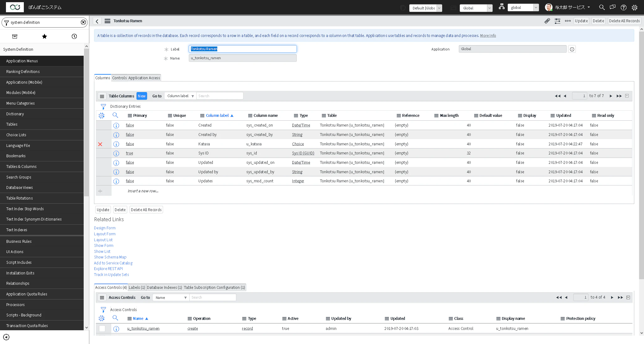The width and height of the screenshot is (644, 344).
Task: Show favorites star tab in navigator
Action: 45,36
